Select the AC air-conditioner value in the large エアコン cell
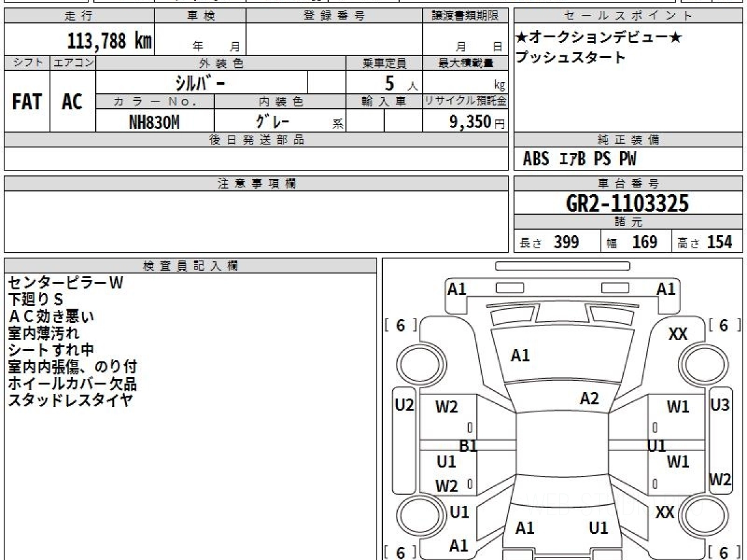This screenshot has height=560, width=747. pos(72,102)
